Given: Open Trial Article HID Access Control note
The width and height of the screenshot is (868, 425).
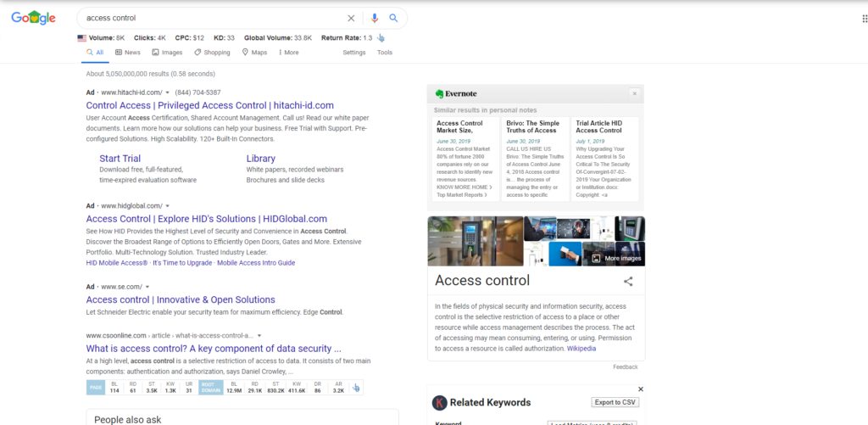Looking at the screenshot, I should coord(604,159).
